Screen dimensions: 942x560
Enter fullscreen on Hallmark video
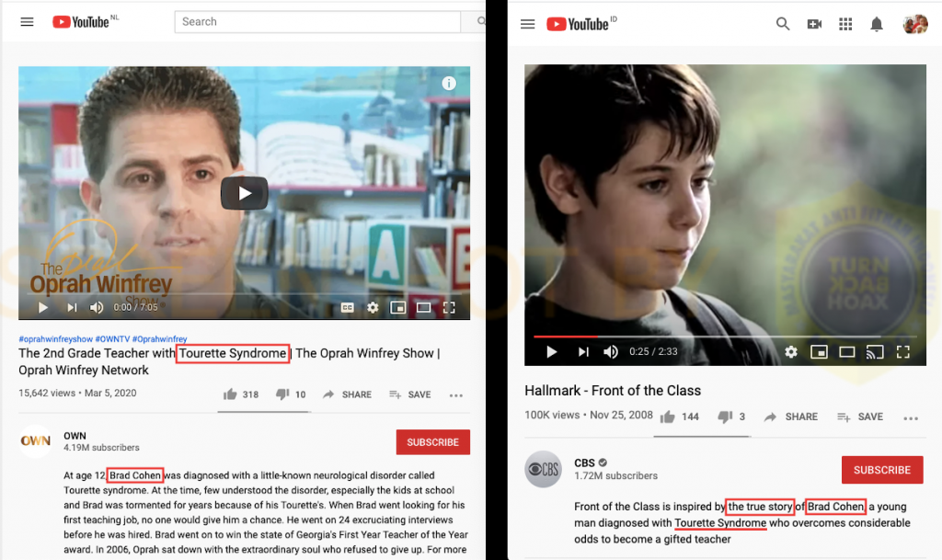pyautogui.click(x=903, y=352)
